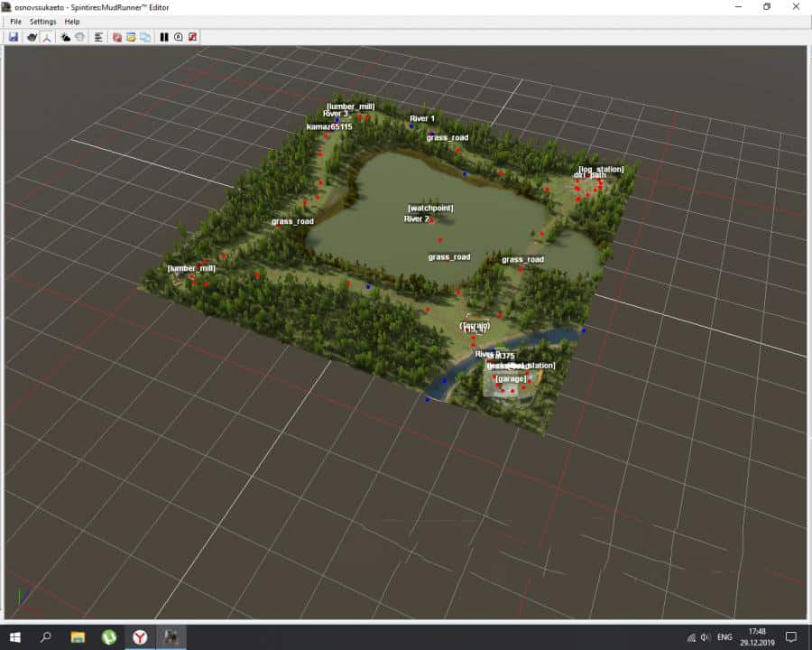This screenshot has width=812, height=650.
Task: Click the blue overlapping windows icon
Action: pyautogui.click(x=144, y=37)
